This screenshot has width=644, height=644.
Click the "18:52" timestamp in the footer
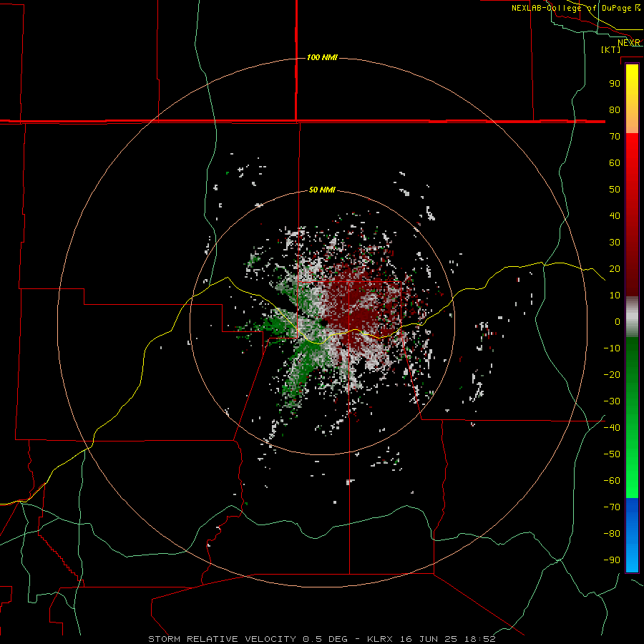click(x=480, y=639)
